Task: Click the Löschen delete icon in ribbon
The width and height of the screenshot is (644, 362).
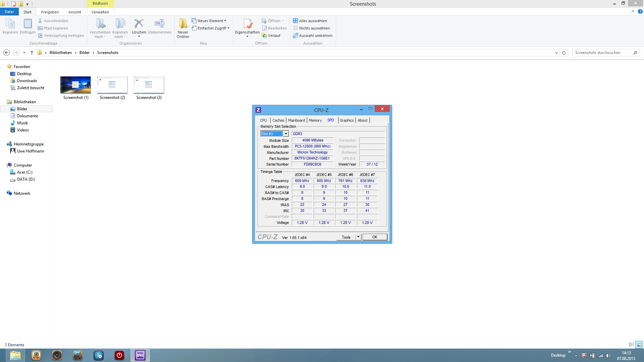Action: (139, 24)
